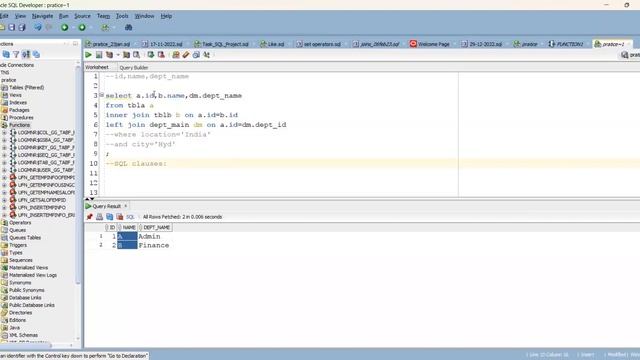Screen dimensions: 640x360
Task: Click the Connections panel vertical scrollbar
Action: coord(78,176)
